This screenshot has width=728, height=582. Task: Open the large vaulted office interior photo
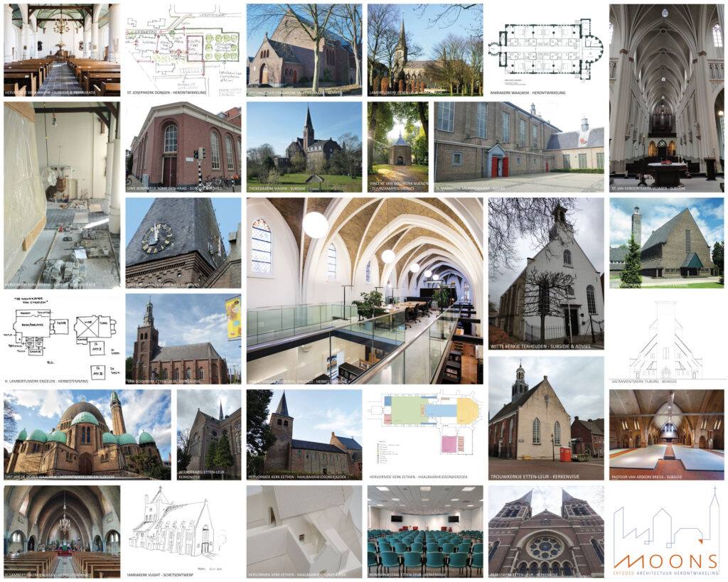coord(365,291)
